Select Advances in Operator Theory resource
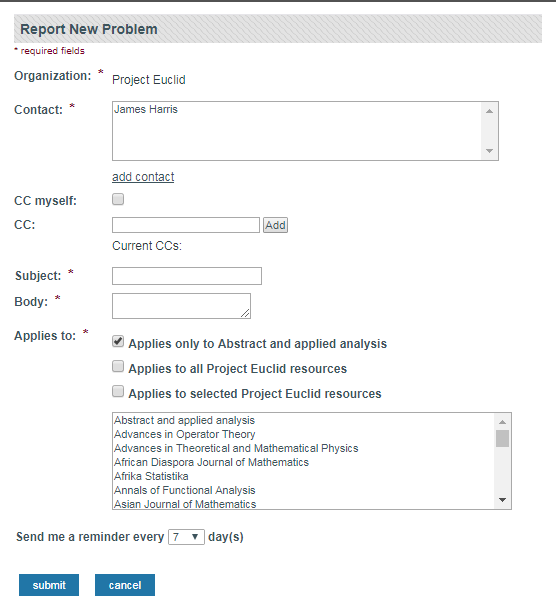This screenshot has height=608, width=556. pyautogui.click(x=185, y=434)
